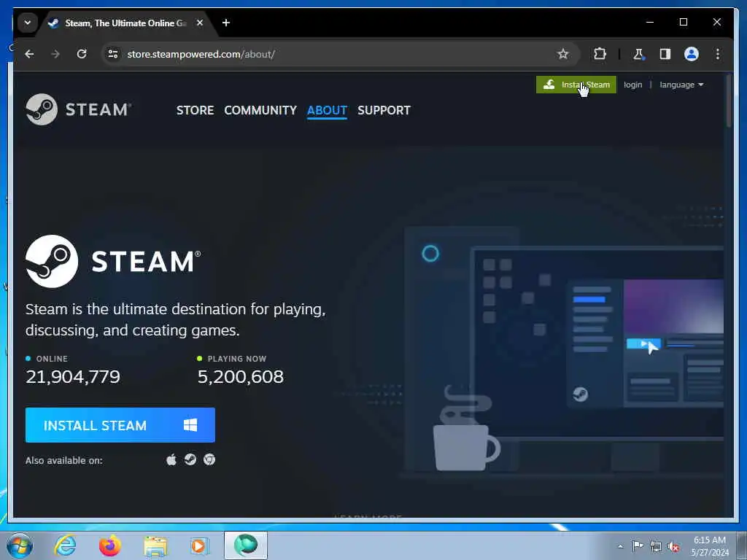
Task: Open the SUPPORT menu
Action: 384,110
